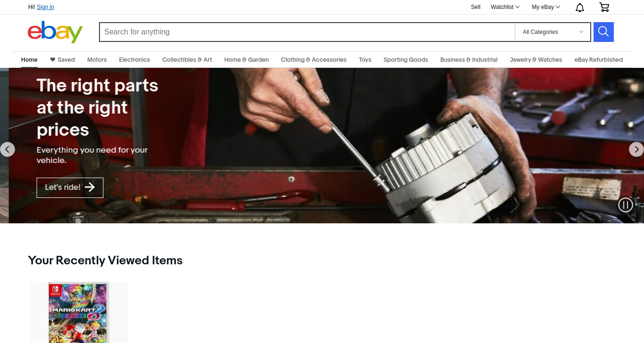Expand the Watchlist dropdown
The height and width of the screenshot is (343, 644).
pos(505,7)
